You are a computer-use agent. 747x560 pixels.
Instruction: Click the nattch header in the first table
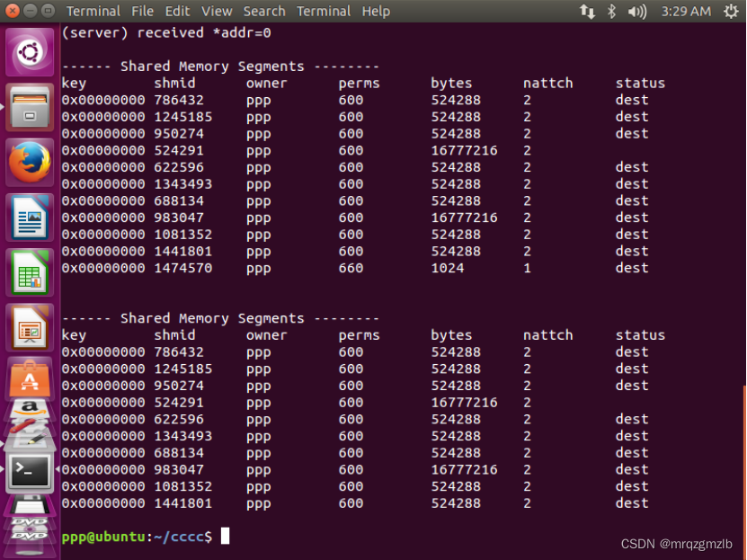tap(547, 84)
